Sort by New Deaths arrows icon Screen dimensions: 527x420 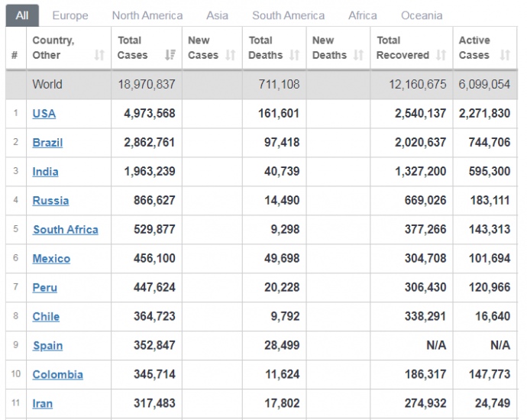(358, 55)
